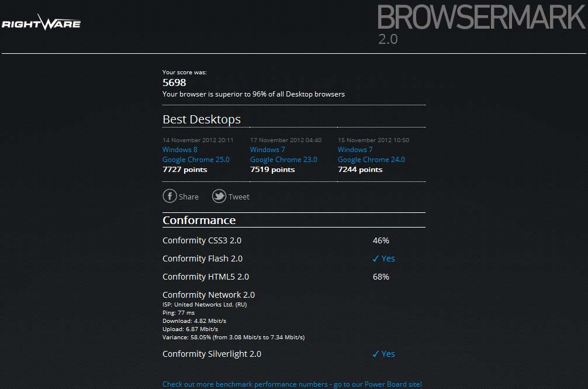Click the Facebook Share icon

pos(170,197)
